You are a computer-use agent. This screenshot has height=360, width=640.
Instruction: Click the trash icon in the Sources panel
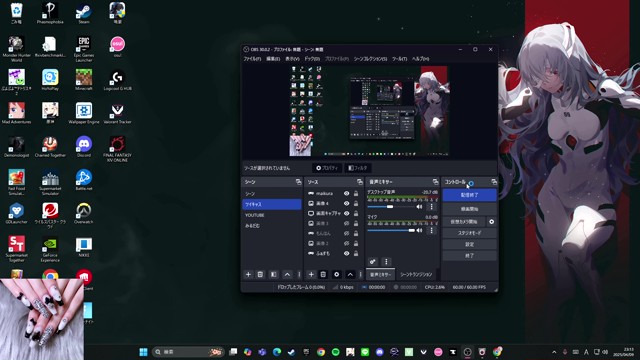(x=323, y=274)
